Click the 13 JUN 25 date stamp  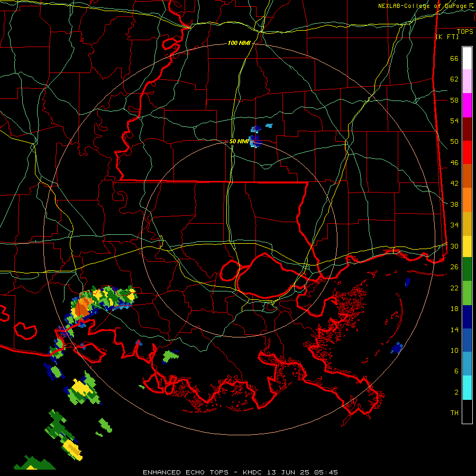pyautogui.click(x=288, y=472)
